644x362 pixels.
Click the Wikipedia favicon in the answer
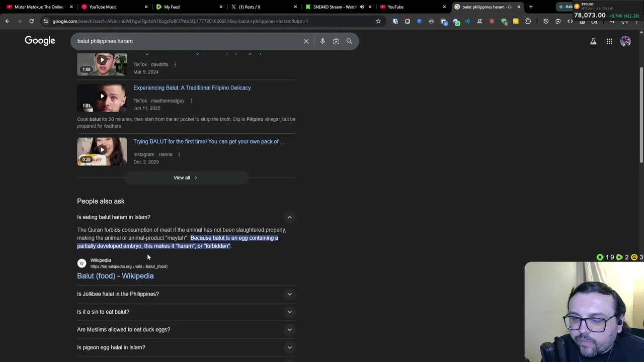82,263
